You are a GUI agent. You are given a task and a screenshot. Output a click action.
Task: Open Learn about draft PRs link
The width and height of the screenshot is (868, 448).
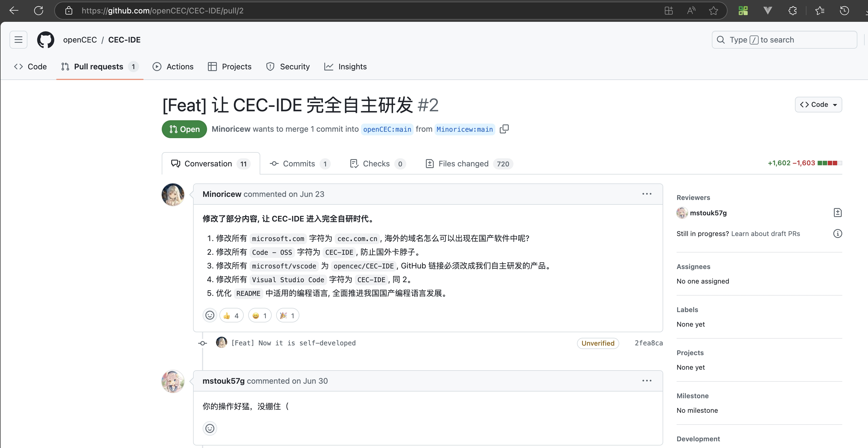765,234
